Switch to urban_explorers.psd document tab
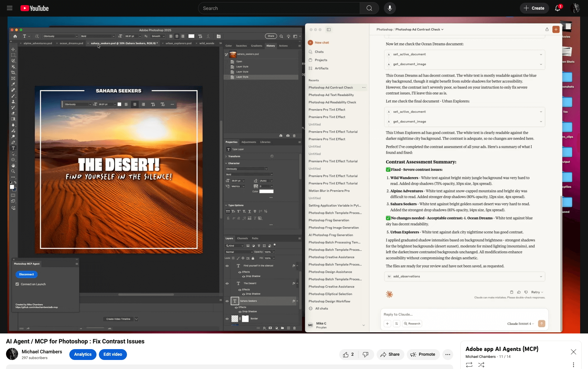This screenshot has height=369, width=588. pos(178,43)
